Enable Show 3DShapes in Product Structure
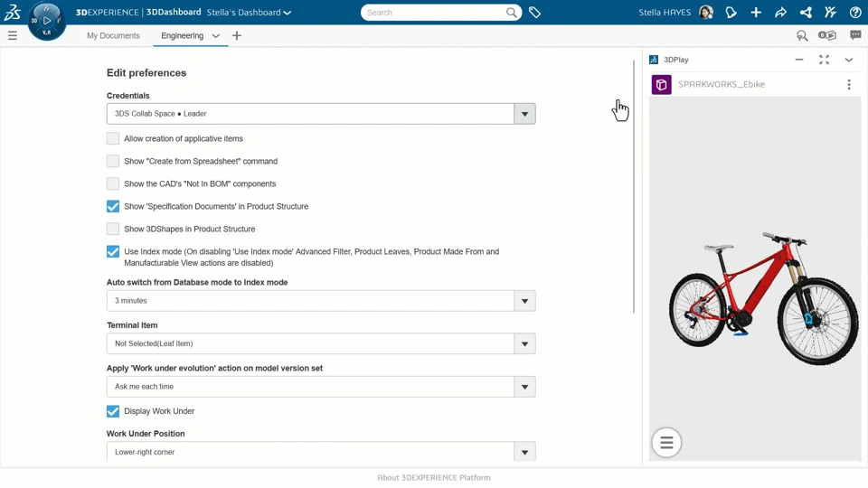This screenshot has width=868, height=488. click(113, 229)
